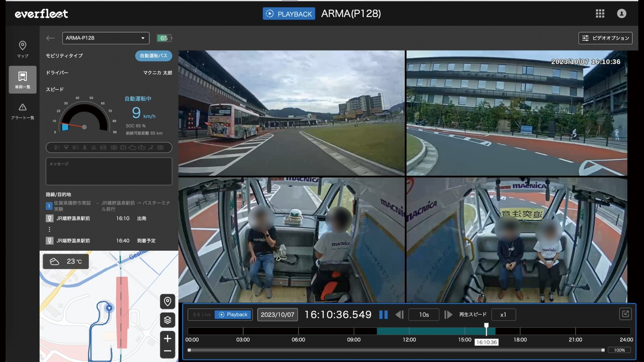Center the map with the location pin button
Viewport: 644px width, 362px height.
click(167, 302)
